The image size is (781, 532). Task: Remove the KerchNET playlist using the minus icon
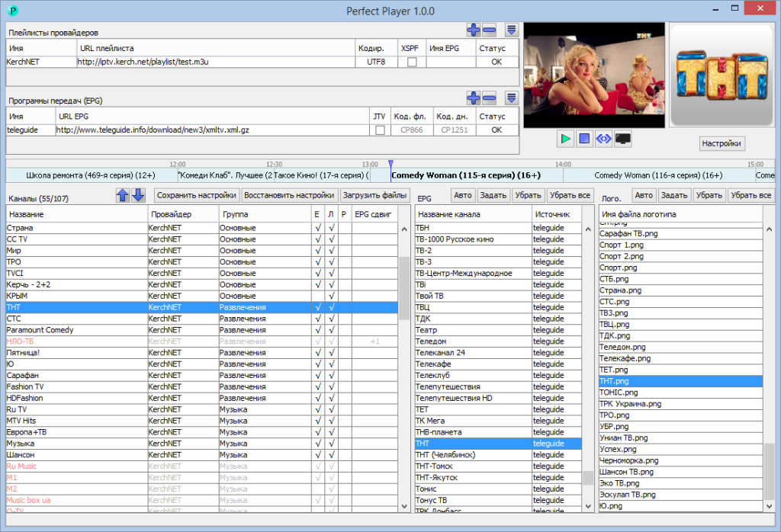click(490, 30)
